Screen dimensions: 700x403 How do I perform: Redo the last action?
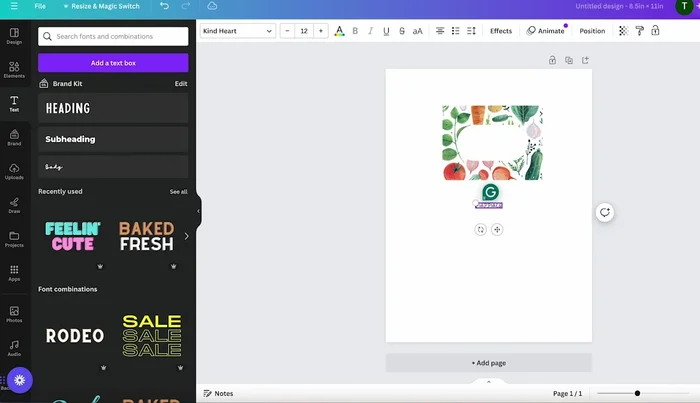tap(186, 6)
